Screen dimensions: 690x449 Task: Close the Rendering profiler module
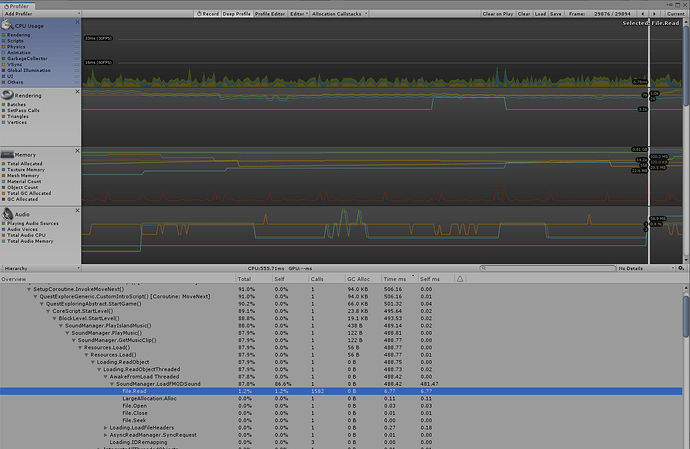pyautogui.click(x=79, y=90)
